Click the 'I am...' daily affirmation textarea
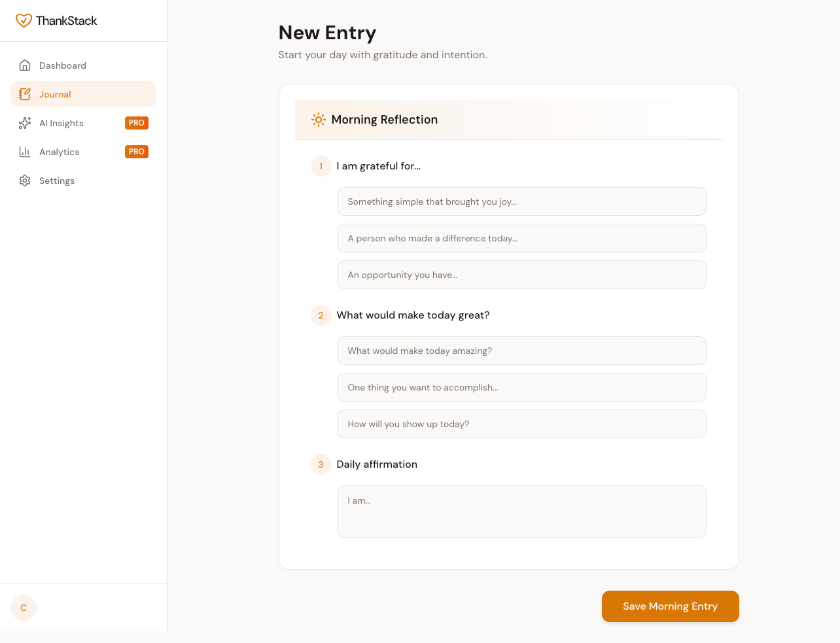The width and height of the screenshot is (840, 643). click(521, 511)
